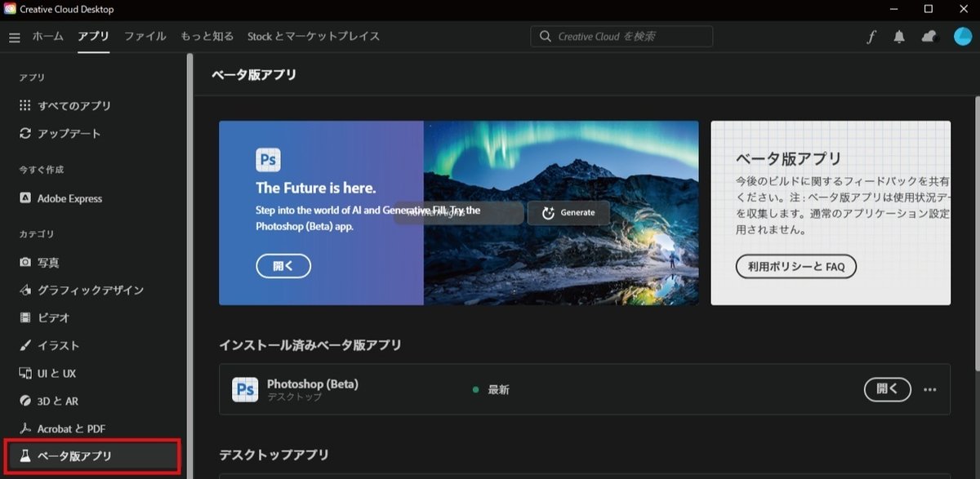Click the film icon beside ビデオ

point(25,317)
